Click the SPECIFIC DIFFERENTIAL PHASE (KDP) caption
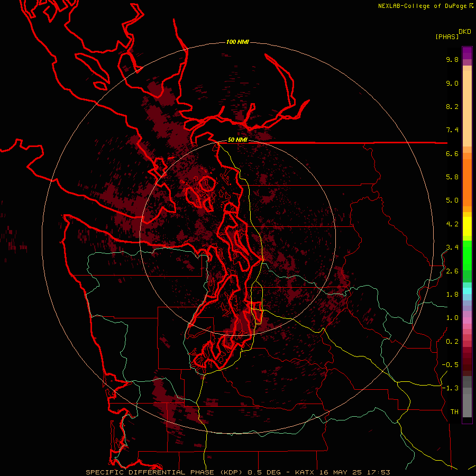 point(165,472)
